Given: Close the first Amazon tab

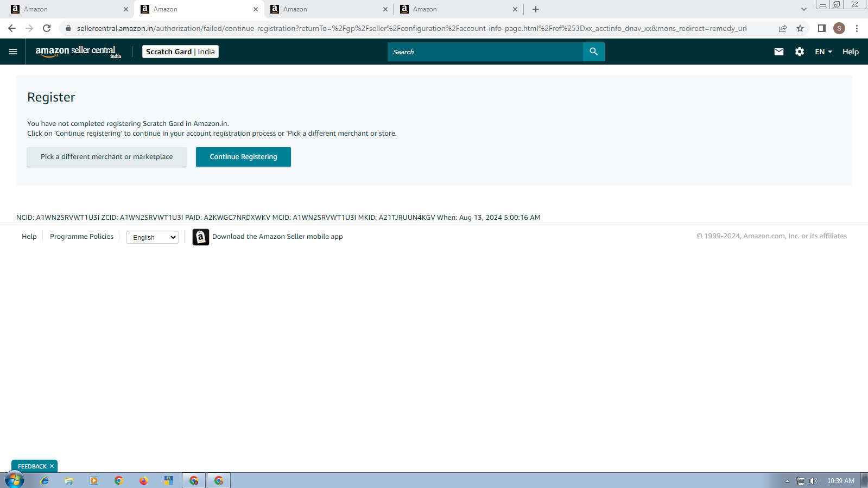Looking at the screenshot, I should (x=126, y=9).
